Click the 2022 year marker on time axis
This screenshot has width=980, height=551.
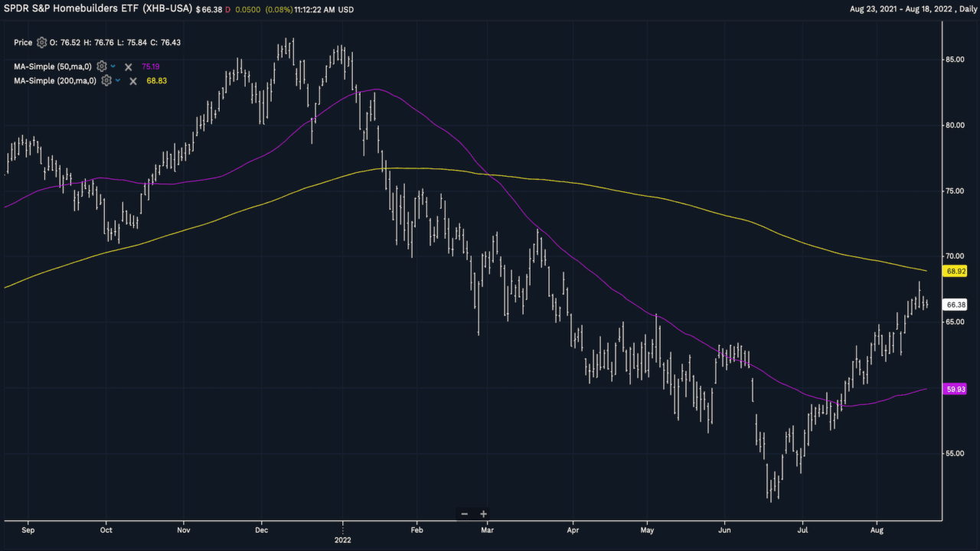[342, 539]
